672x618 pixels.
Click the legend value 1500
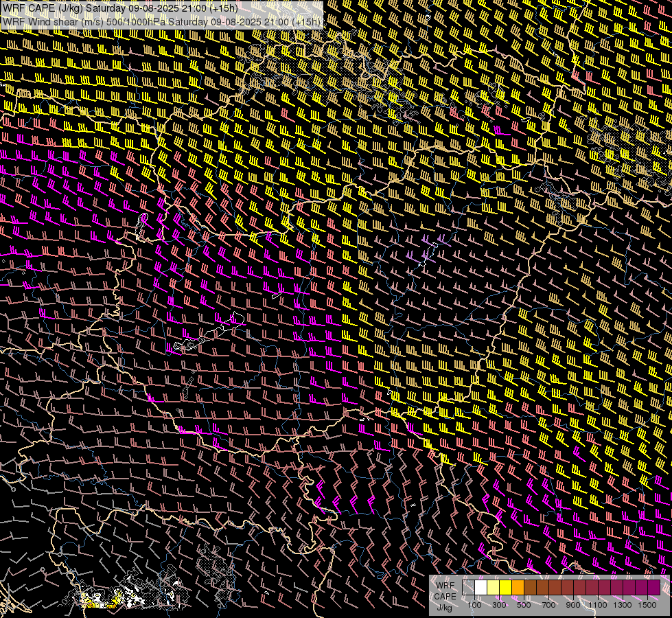tap(647, 605)
